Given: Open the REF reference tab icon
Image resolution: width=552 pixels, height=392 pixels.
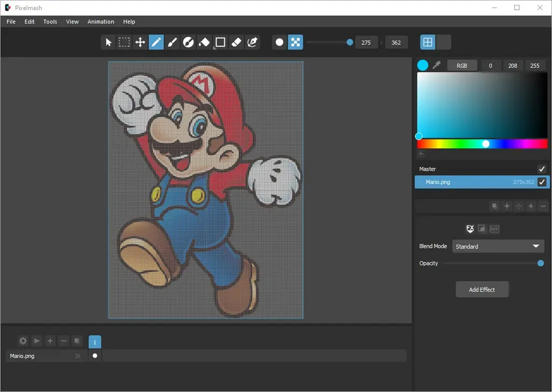Looking at the screenshot, I should coord(494,229).
